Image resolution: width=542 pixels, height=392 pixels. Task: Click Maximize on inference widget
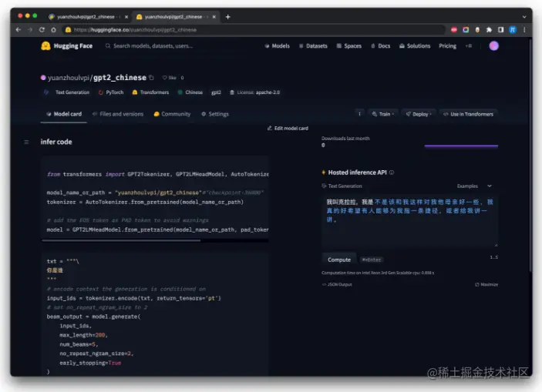[486, 285]
